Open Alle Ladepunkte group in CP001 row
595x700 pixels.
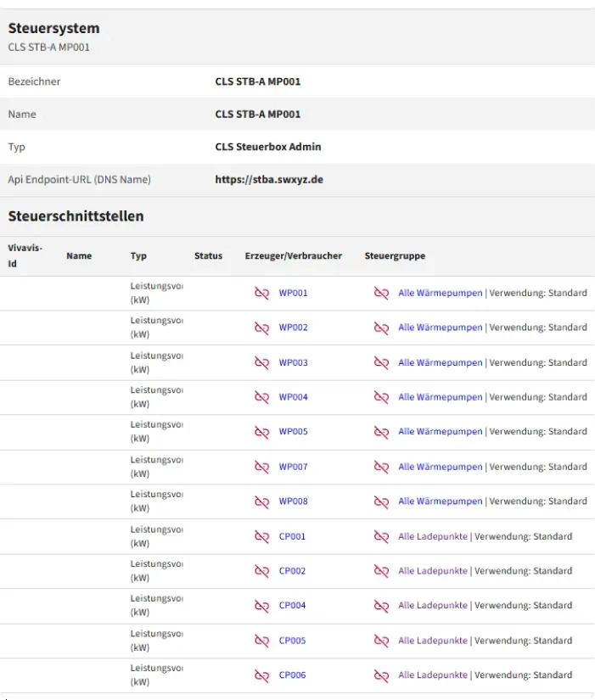tap(433, 536)
